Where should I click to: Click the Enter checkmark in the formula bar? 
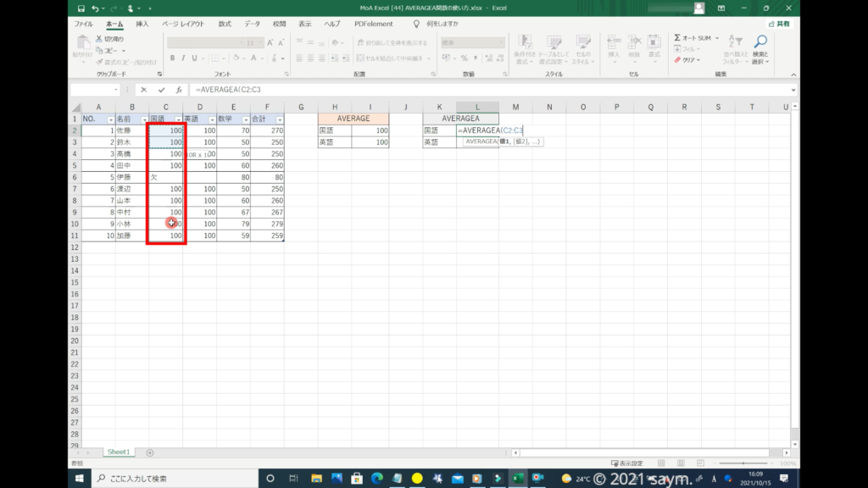pos(161,90)
